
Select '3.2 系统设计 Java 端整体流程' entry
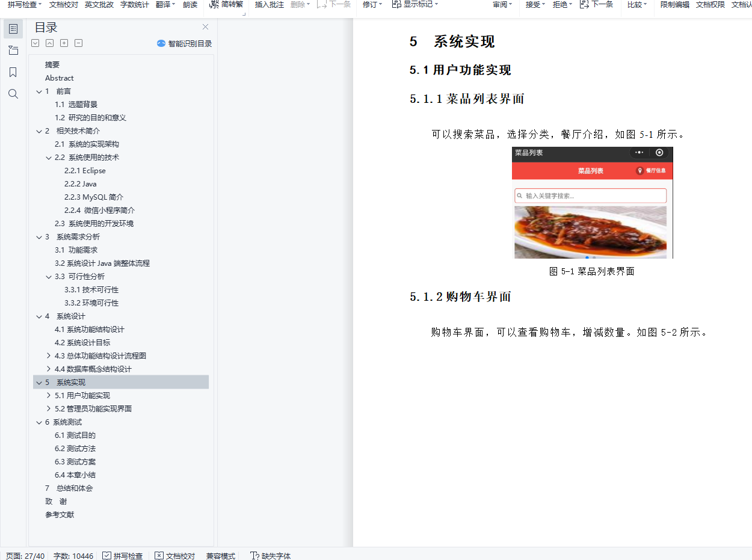click(102, 263)
